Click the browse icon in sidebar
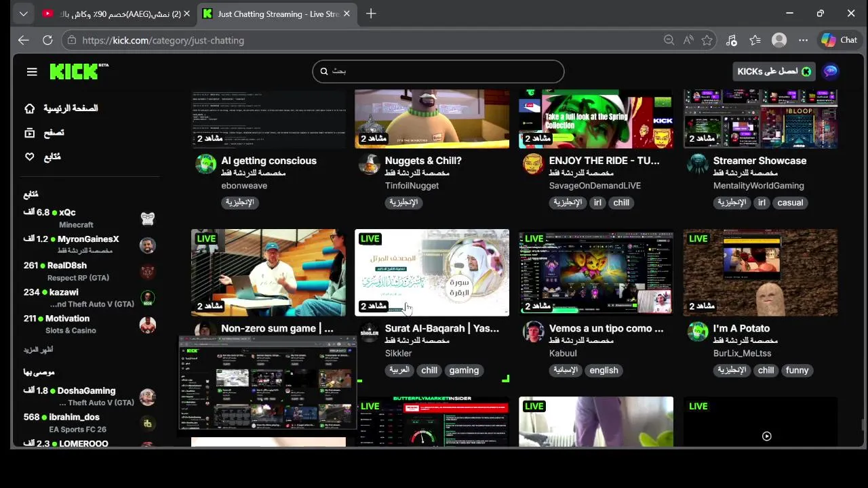 30,133
